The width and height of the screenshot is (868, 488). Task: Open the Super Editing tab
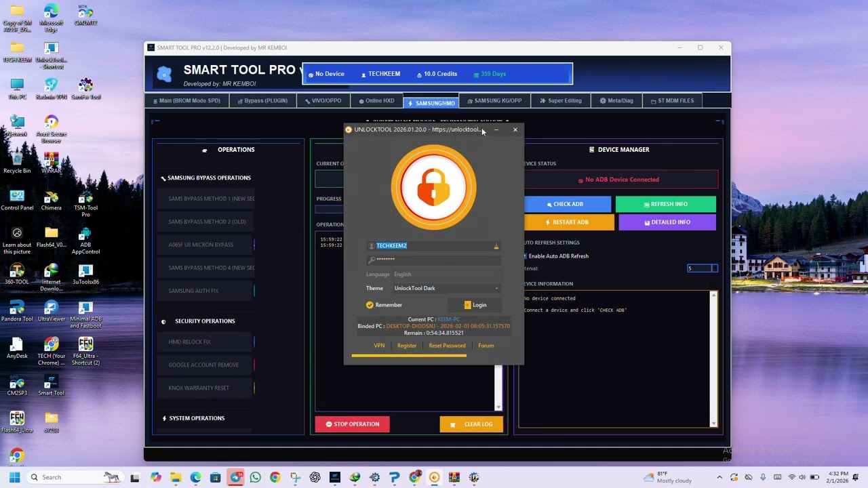pyautogui.click(x=561, y=101)
